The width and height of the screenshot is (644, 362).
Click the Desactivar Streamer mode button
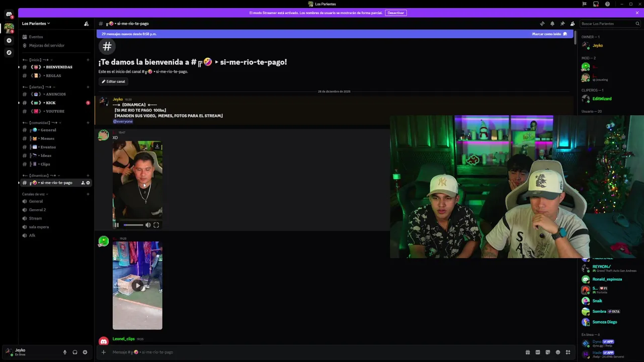(x=396, y=13)
